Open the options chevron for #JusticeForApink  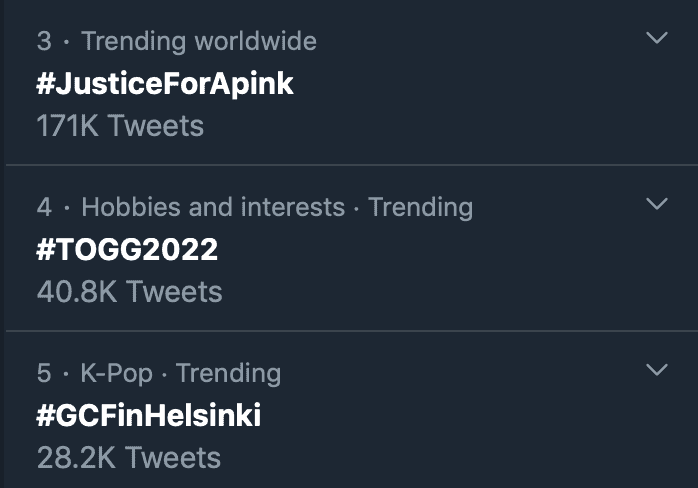[x=656, y=39]
